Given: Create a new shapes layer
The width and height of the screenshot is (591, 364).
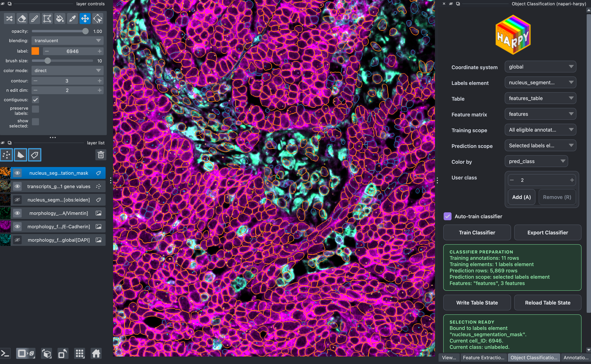Looking at the screenshot, I should (x=20, y=155).
